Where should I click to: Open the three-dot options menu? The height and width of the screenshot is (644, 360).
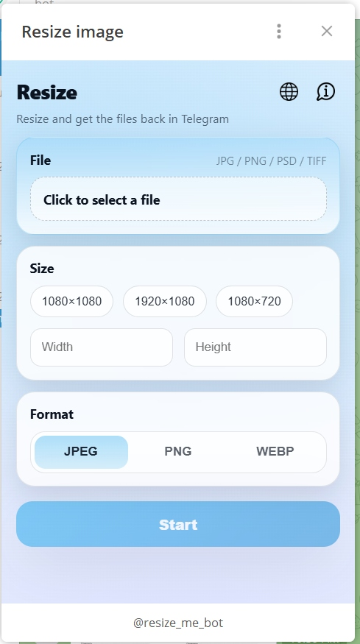point(279,31)
